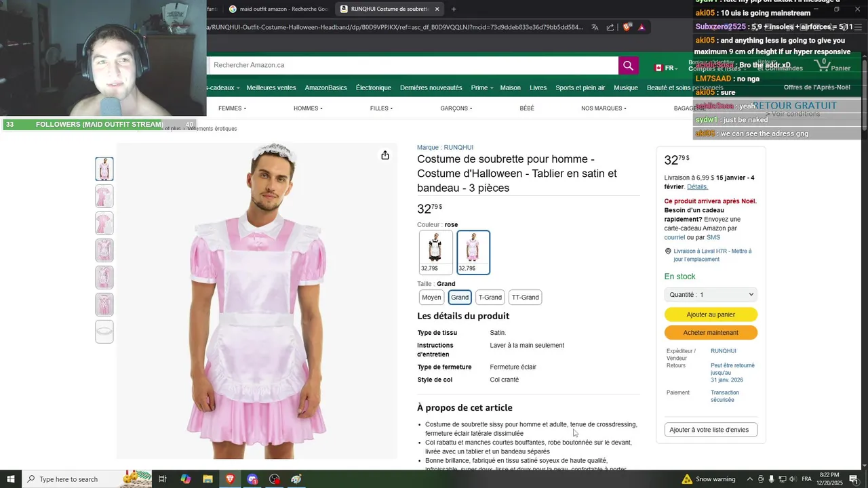This screenshot has height=488, width=868.
Task: Click the Amazon search input field
Action: pyautogui.click(x=413, y=66)
